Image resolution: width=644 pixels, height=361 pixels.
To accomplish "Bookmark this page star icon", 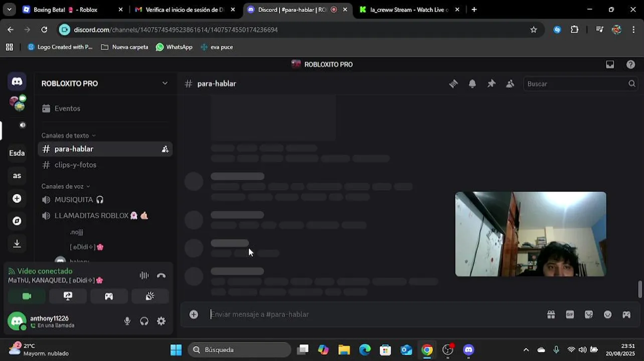I will pos(534,30).
